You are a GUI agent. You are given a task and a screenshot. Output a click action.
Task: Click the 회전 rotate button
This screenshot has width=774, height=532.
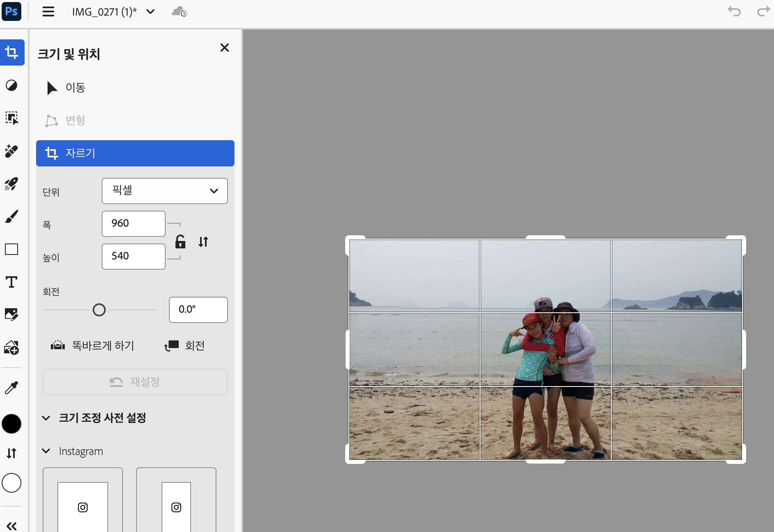(x=184, y=346)
